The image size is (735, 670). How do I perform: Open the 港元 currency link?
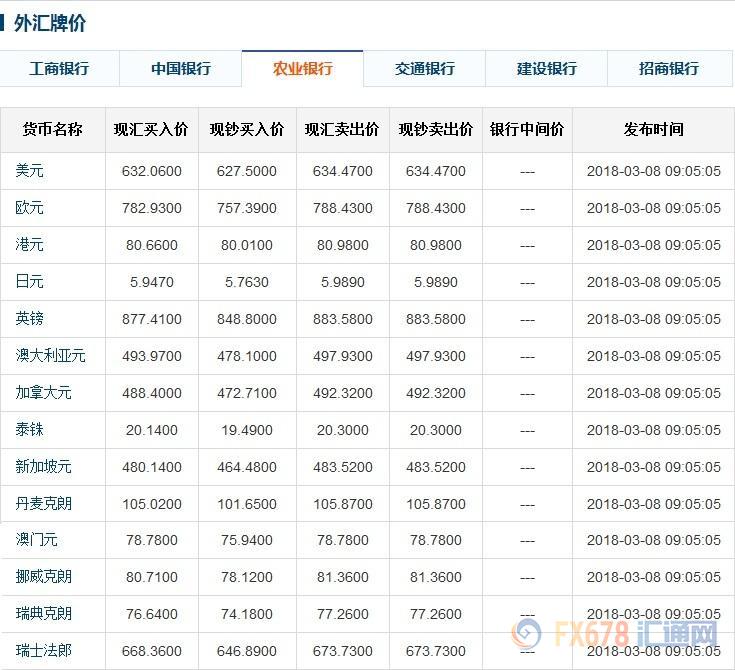coord(29,245)
